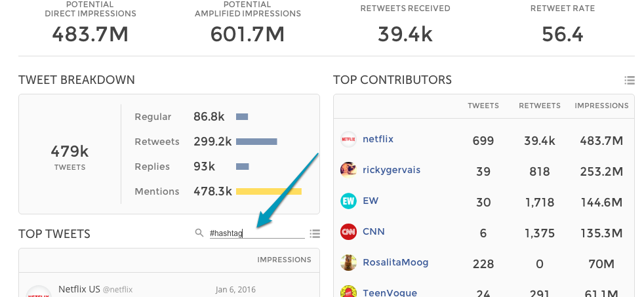Viewport: 644px width, 297px height.
Task: Sort contributors by the Tweets column header
Action: tap(483, 106)
